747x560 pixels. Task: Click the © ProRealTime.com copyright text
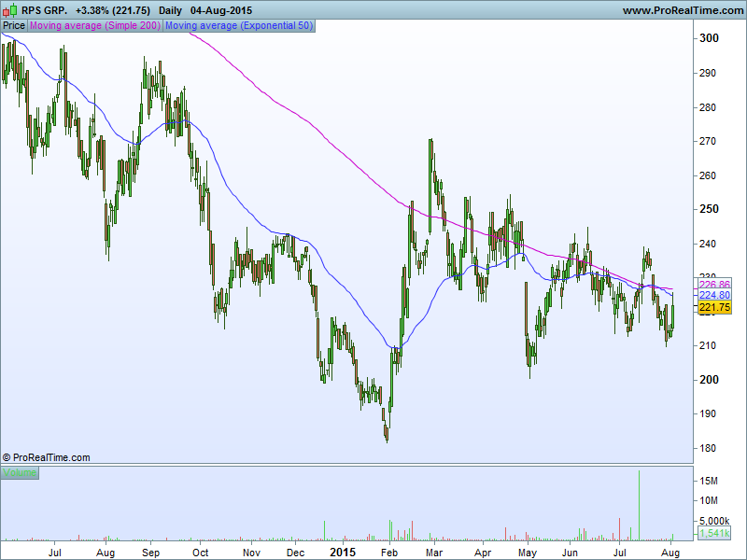47,457
